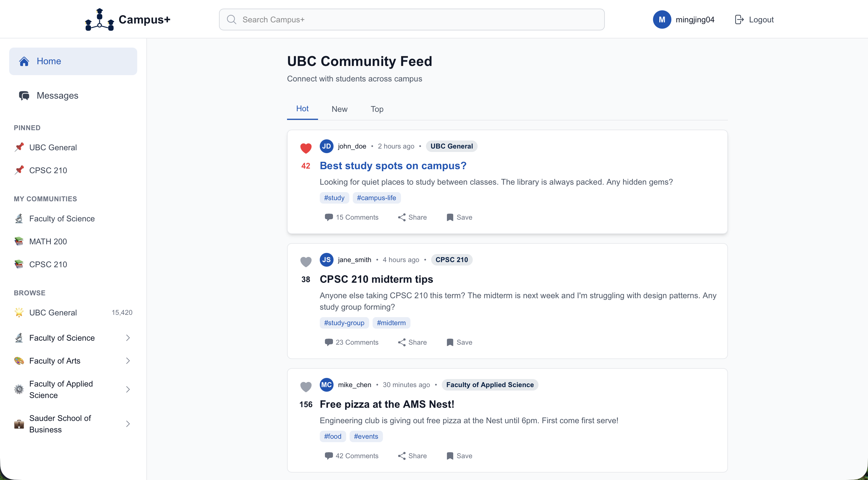Unlike the 'Best study spots' post heart
This screenshot has width=868, height=480.
point(306,148)
